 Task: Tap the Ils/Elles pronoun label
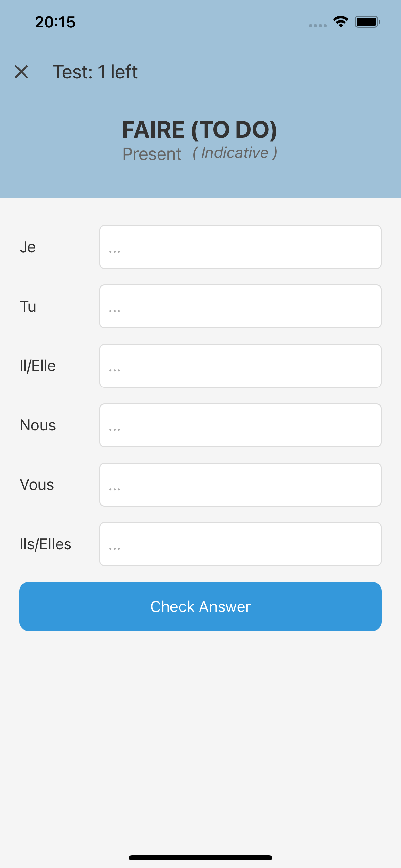pos(46,544)
